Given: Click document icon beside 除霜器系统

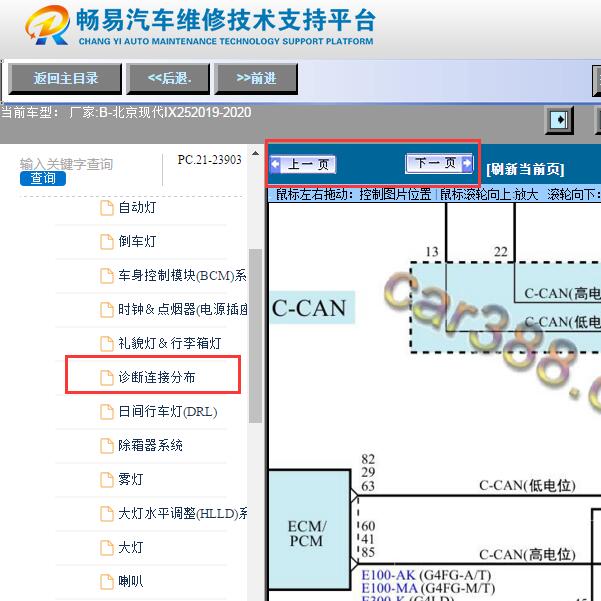Looking at the screenshot, I should pos(107,446).
